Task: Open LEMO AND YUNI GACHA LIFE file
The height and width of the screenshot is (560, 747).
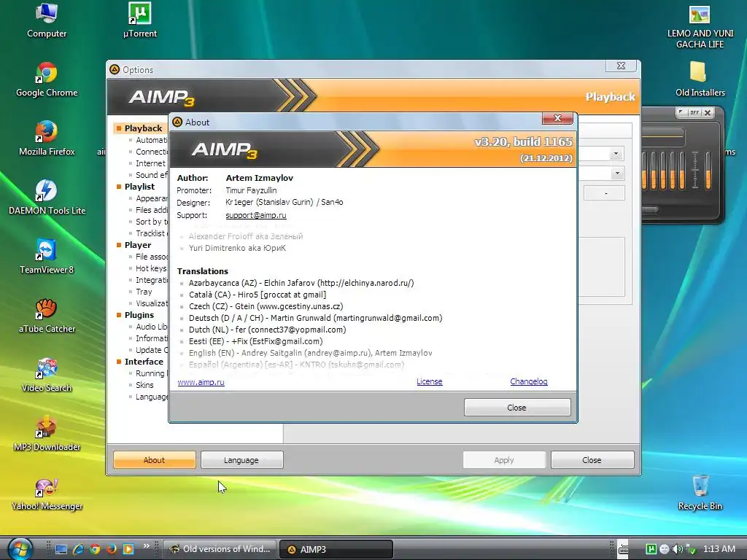Action: pos(700,27)
